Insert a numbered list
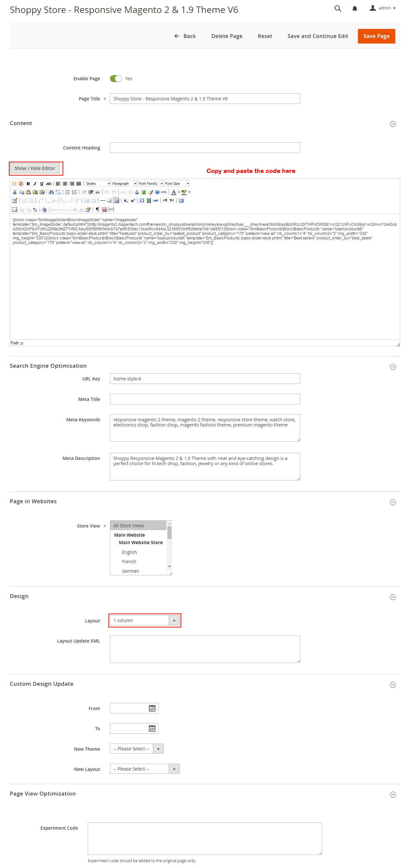This screenshot has height=868, width=409. click(74, 192)
